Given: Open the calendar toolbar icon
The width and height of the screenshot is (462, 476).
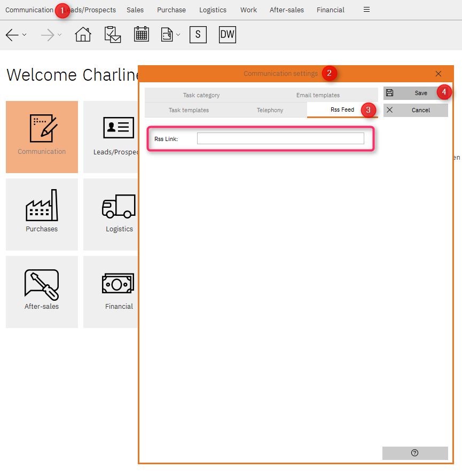Looking at the screenshot, I should 142,34.
